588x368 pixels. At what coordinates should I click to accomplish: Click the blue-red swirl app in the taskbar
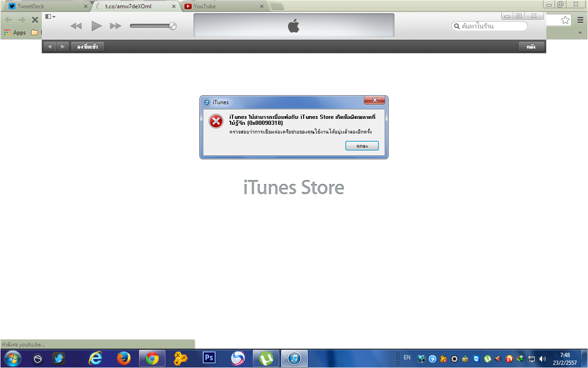(238, 358)
